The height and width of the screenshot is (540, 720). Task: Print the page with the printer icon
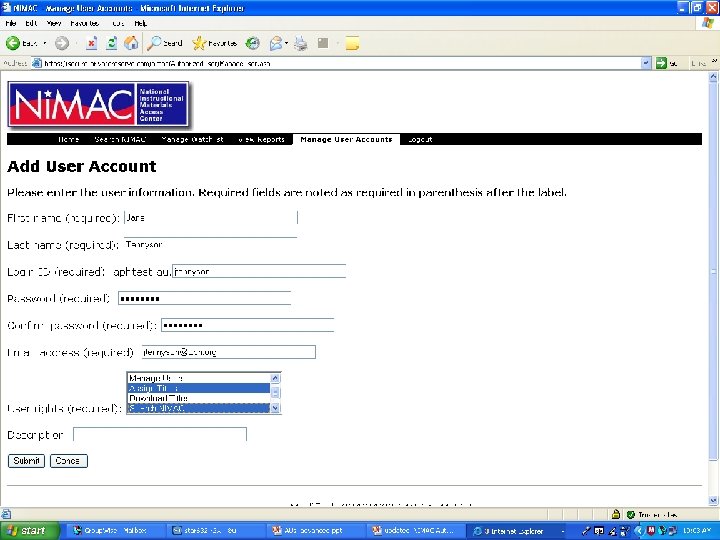point(301,43)
